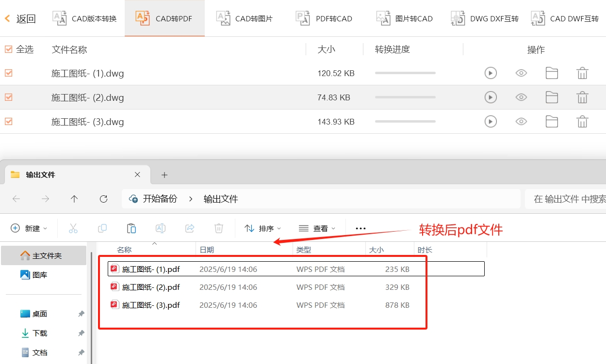The width and height of the screenshot is (606, 364).
Task: Open the 新建 new item dropdown
Action: [x=29, y=228]
